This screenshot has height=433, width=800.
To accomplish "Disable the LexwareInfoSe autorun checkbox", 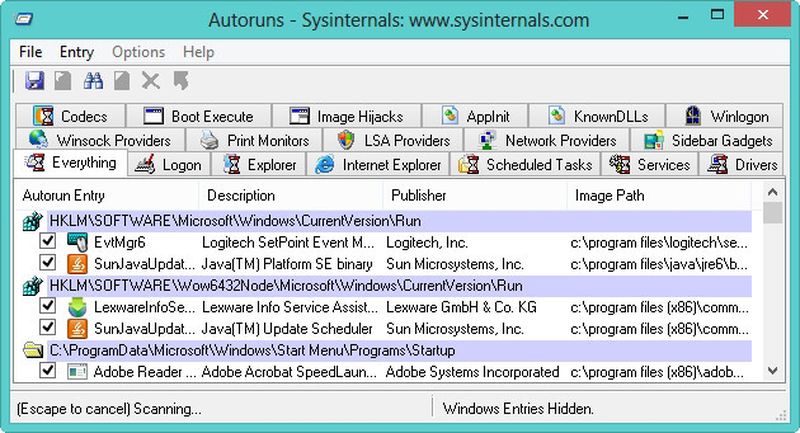I will coord(47,305).
